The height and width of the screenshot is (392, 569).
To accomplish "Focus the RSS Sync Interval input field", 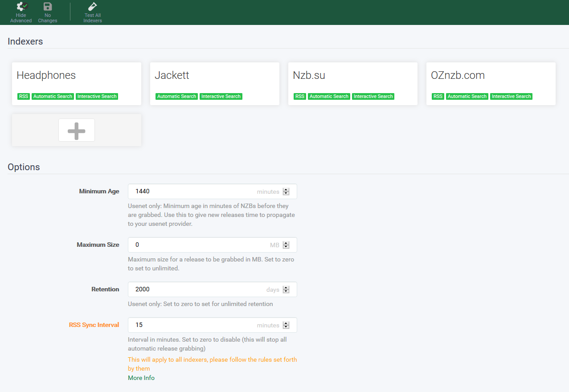I will (x=212, y=325).
